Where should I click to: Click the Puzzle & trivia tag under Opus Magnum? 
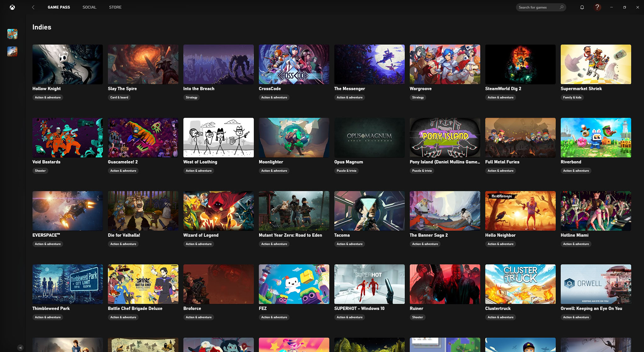coord(347,171)
